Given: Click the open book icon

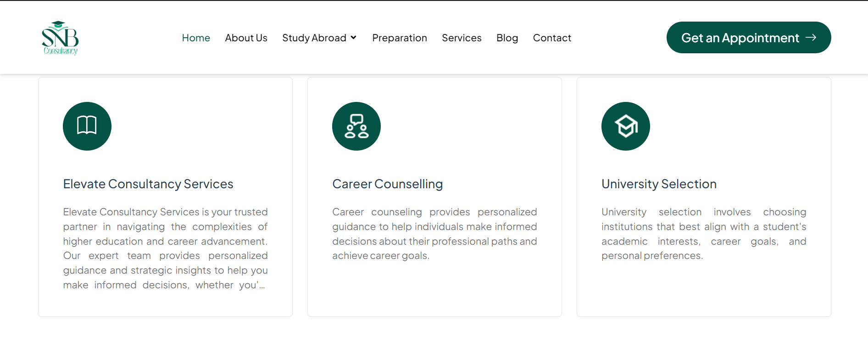Looking at the screenshot, I should pos(87,126).
